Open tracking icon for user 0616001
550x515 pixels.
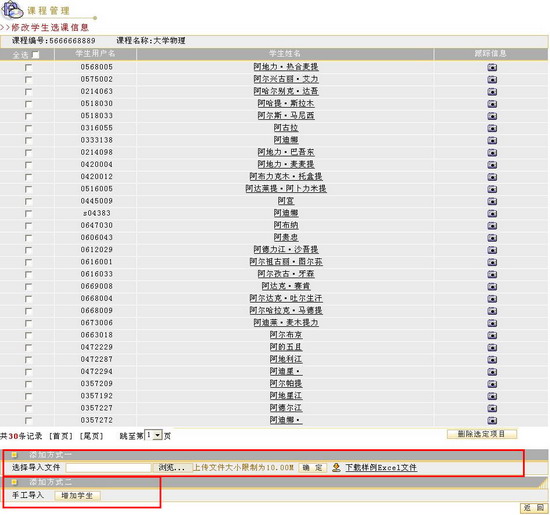click(492, 262)
